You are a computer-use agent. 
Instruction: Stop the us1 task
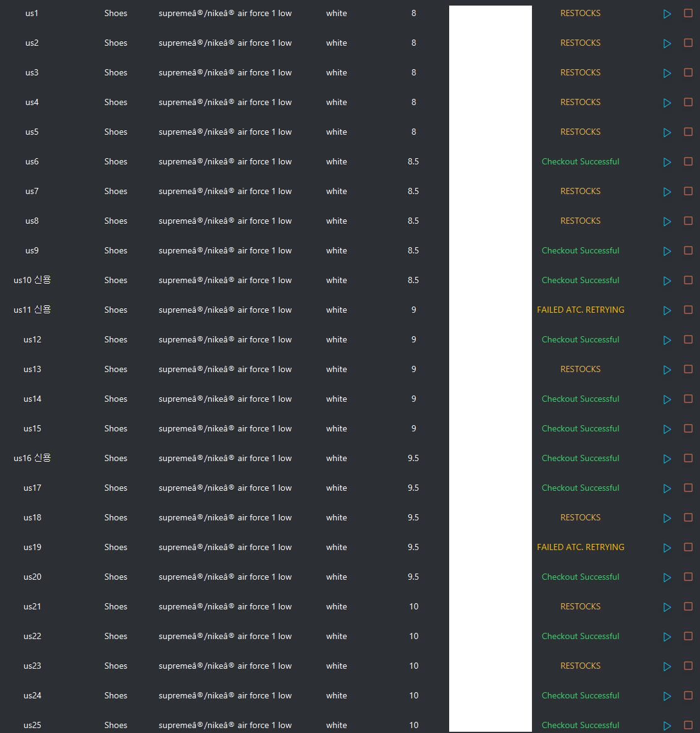click(x=688, y=14)
